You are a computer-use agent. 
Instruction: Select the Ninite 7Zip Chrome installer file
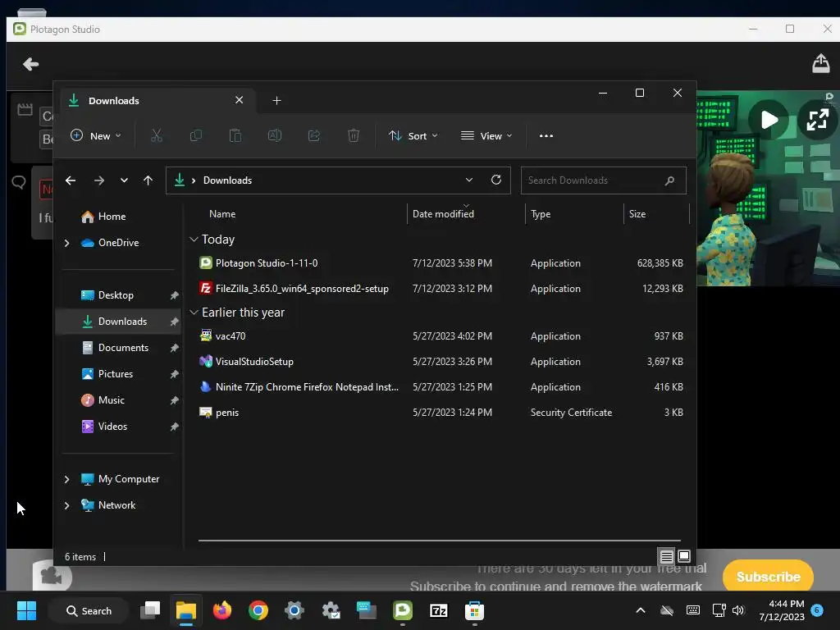coord(441,387)
